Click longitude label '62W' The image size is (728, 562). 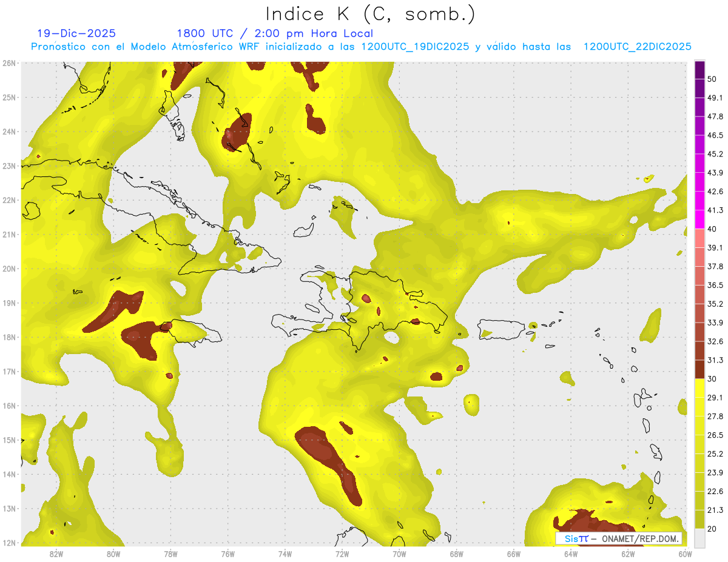[628, 554]
